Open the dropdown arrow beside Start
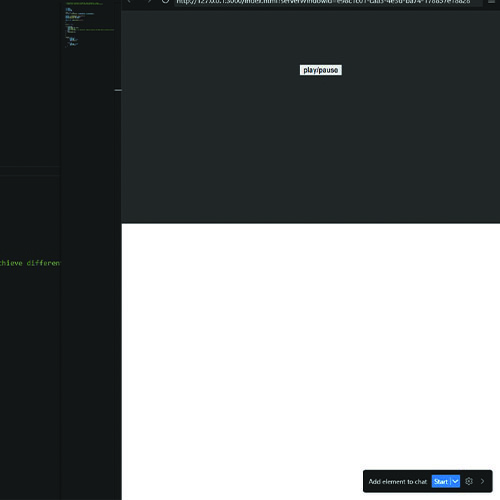The image size is (500, 500). point(455,481)
